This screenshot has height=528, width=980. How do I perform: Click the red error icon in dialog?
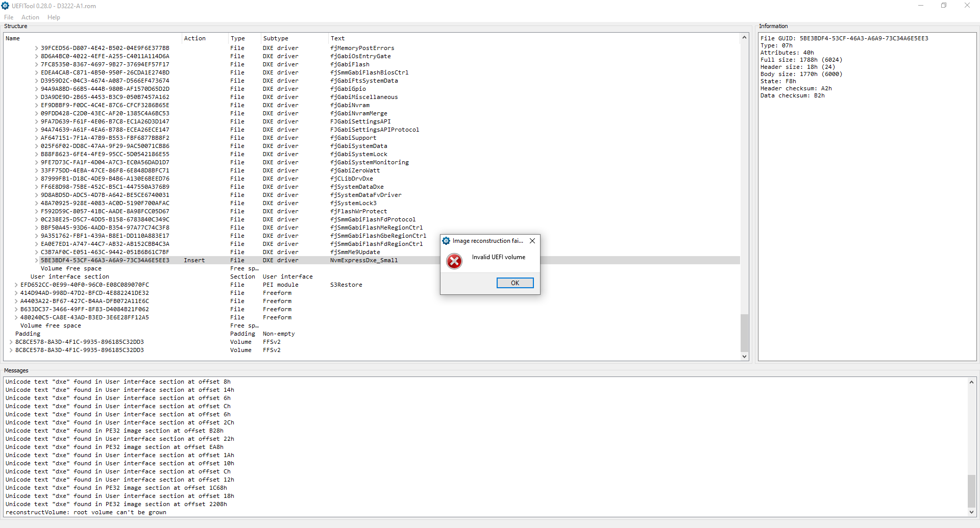point(454,261)
